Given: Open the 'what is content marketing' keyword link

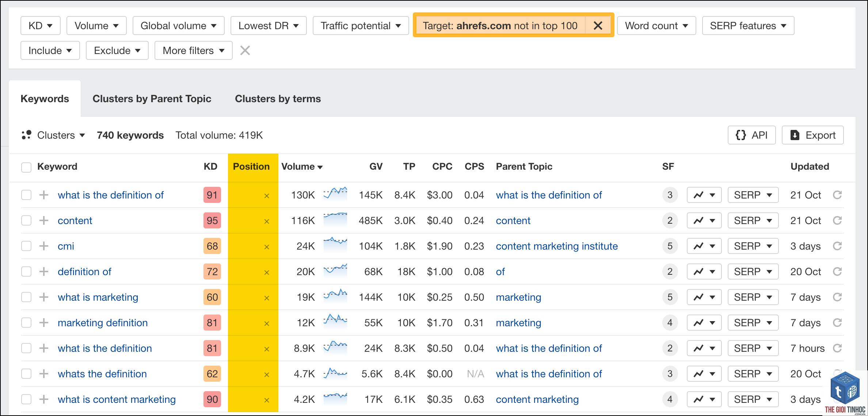Looking at the screenshot, I should [117, 399].
